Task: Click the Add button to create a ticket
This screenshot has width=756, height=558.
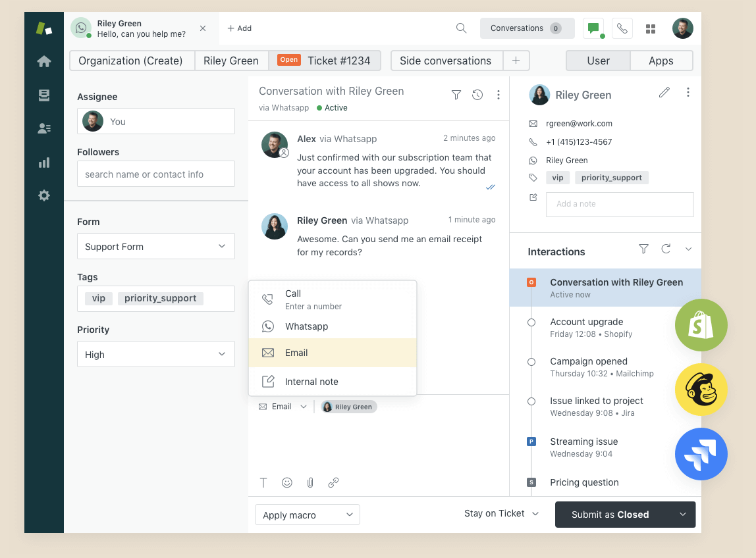Action: point(239,28)
